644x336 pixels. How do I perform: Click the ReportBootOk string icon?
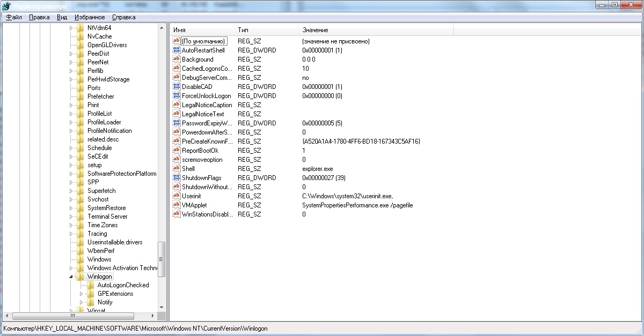pos(176,151)
